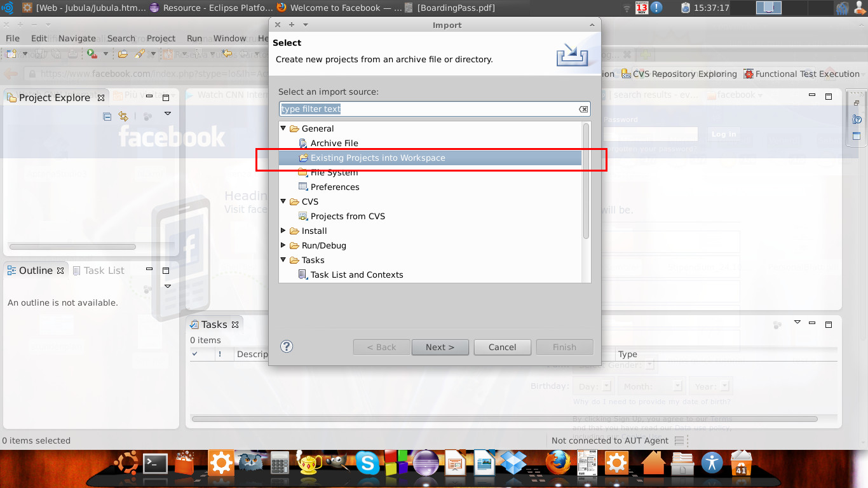Click the Tasks view horizontal scrollbar

point(505,419)
